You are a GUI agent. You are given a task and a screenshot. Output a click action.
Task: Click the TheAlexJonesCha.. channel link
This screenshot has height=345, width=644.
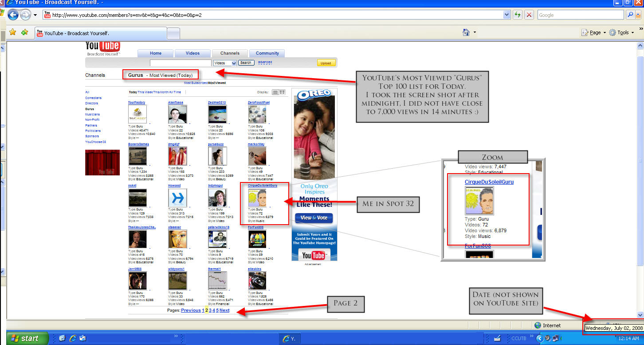[142, 227]
